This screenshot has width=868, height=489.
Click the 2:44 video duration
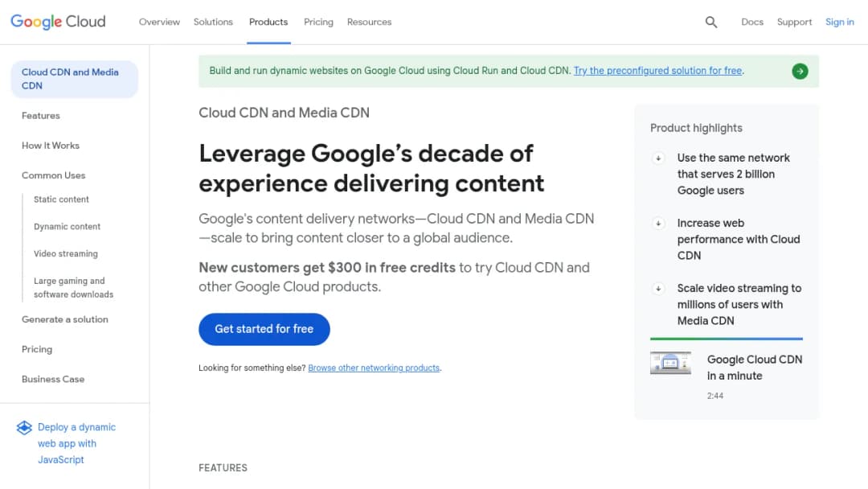coord(715,396)
